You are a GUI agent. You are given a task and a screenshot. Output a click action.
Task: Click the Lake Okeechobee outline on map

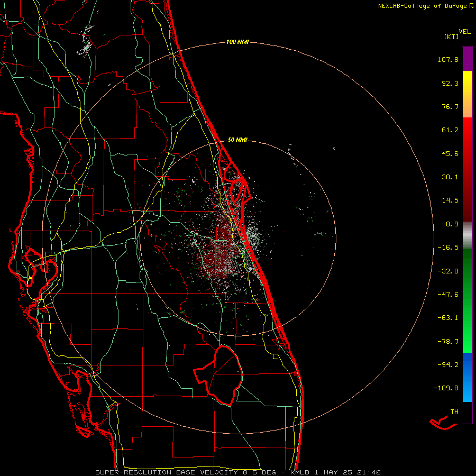[x=219, y=376]
